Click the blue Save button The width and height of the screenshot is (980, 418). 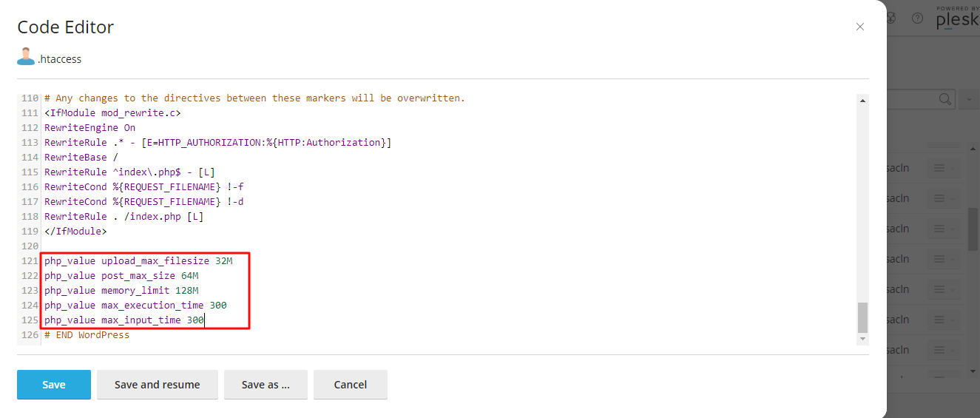(54, 385)
